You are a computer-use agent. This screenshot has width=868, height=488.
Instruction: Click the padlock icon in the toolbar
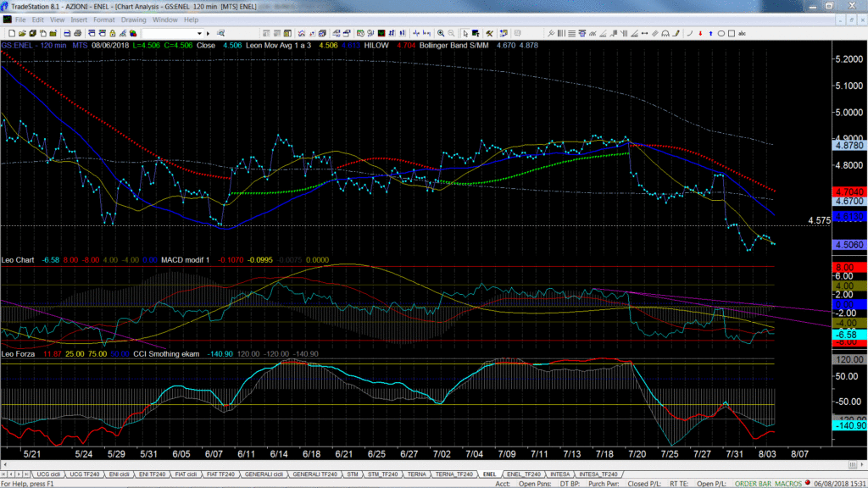coord(113,34)
